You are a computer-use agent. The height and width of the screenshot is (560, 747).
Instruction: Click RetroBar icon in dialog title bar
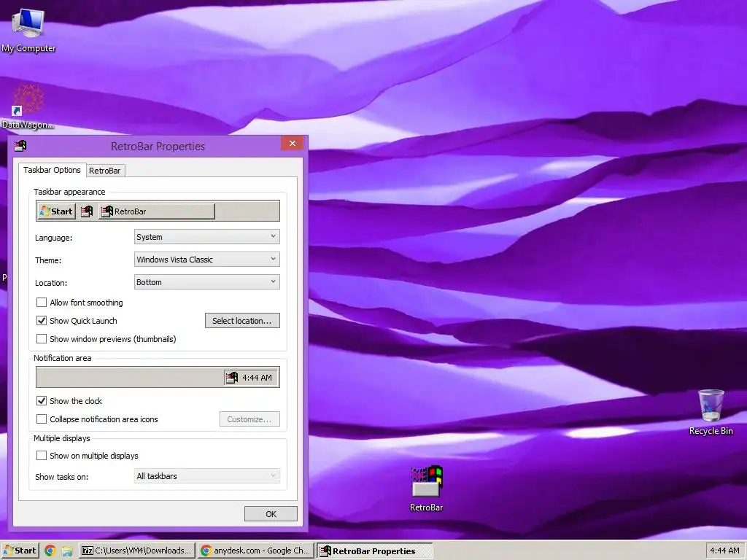[20, 146]
